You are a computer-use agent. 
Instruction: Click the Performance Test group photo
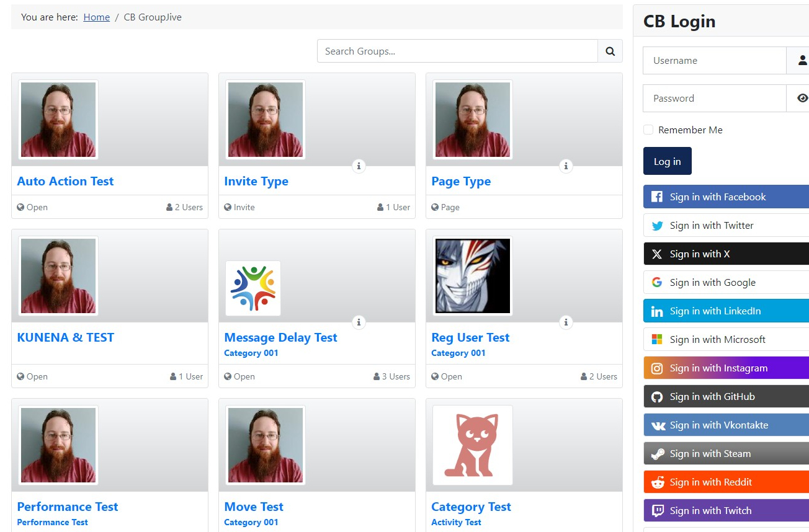tap(58, 445)
